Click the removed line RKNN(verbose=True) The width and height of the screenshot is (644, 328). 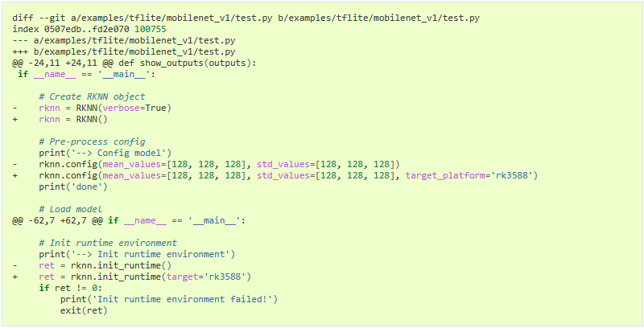(92, 109)
